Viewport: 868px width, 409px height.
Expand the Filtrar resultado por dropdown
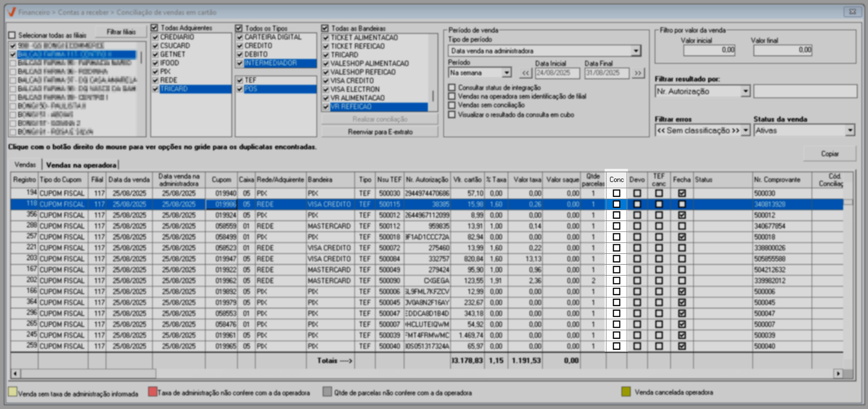(745, 91)
